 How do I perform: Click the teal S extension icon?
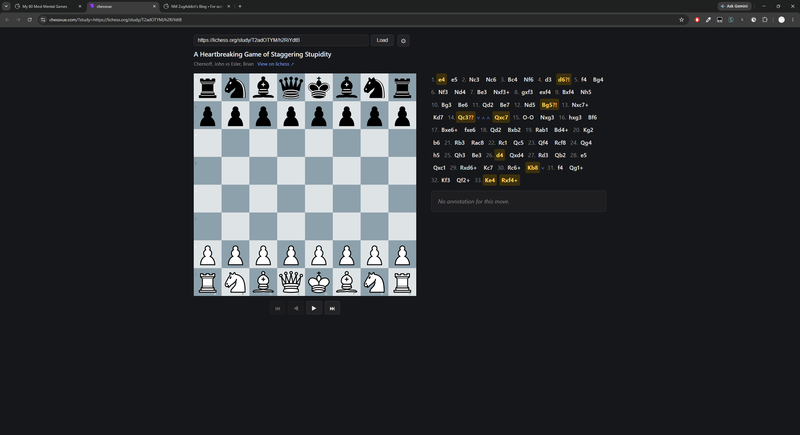click(731, 20)
